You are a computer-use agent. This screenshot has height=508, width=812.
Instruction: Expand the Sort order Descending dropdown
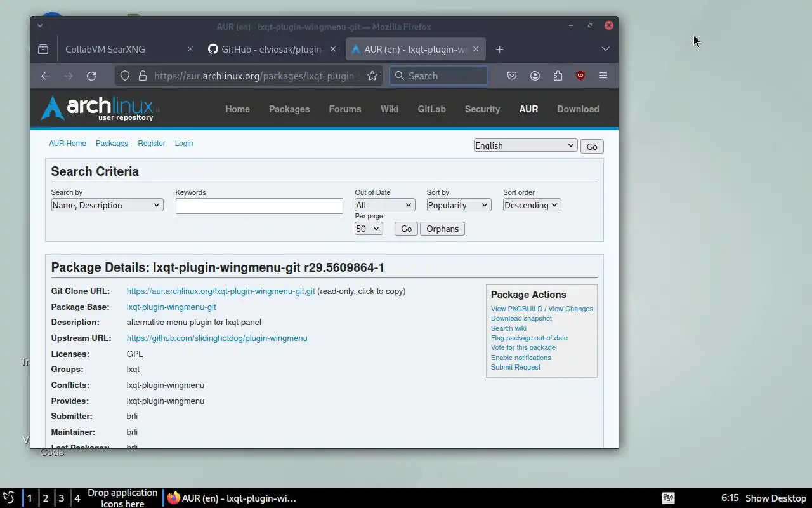click(532, 205)
